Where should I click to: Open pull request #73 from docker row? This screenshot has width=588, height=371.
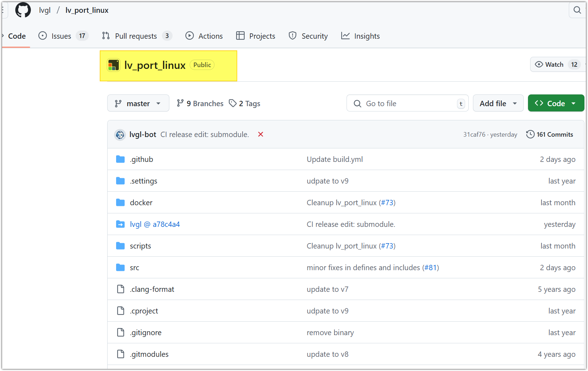coord(387,202)
